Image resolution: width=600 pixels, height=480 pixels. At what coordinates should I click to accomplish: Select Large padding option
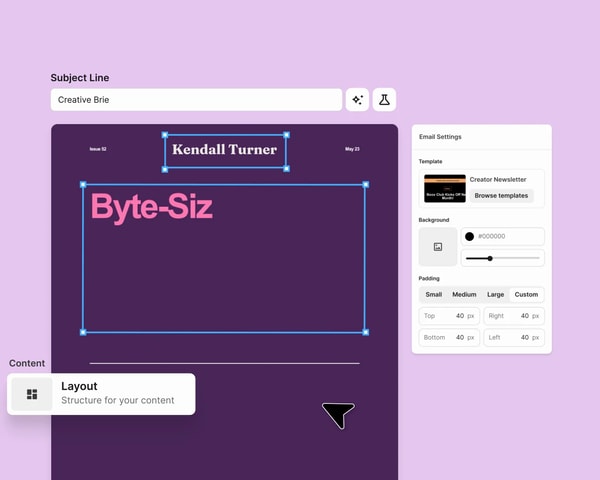pos(495,294)
